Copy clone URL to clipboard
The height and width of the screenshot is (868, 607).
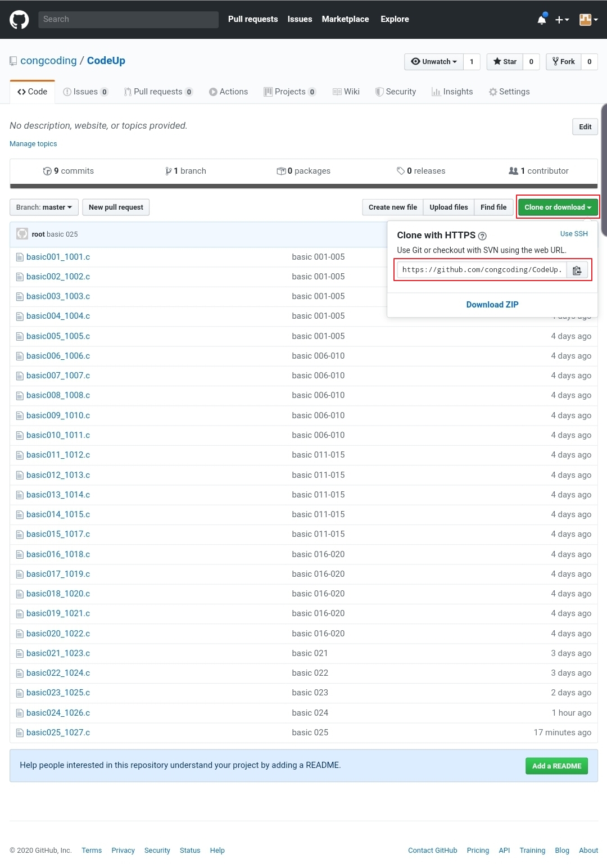tap(577, 270)
